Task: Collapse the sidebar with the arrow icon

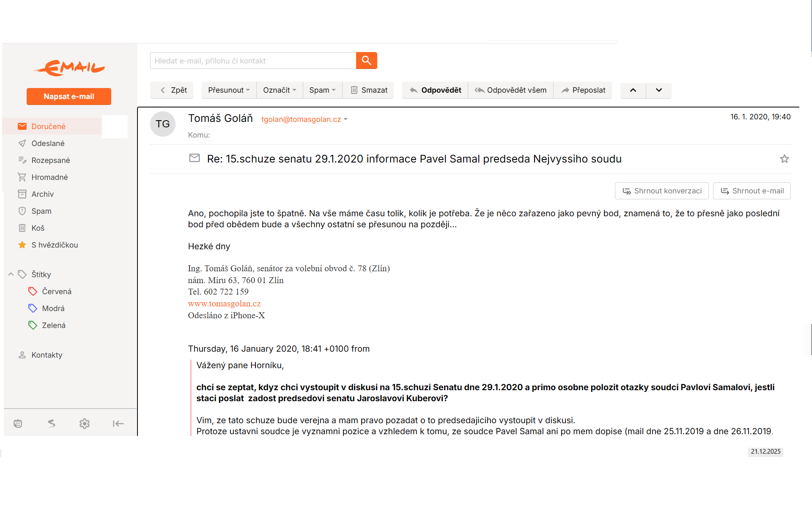Action: (118, 424)
